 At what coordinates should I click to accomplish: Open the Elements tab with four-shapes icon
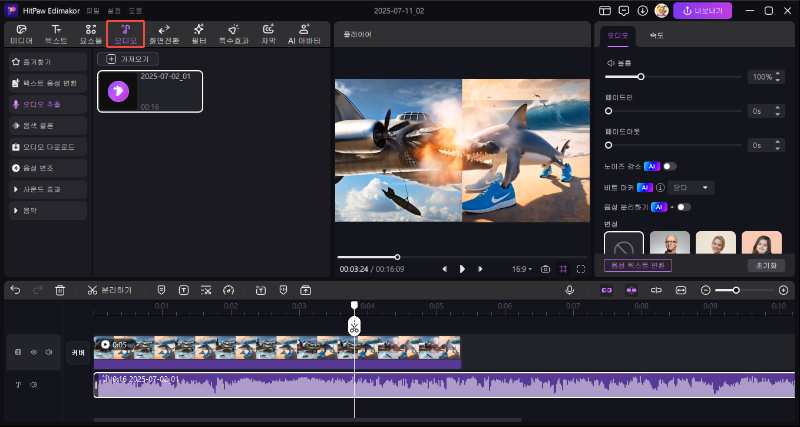(x=91, y=34)
